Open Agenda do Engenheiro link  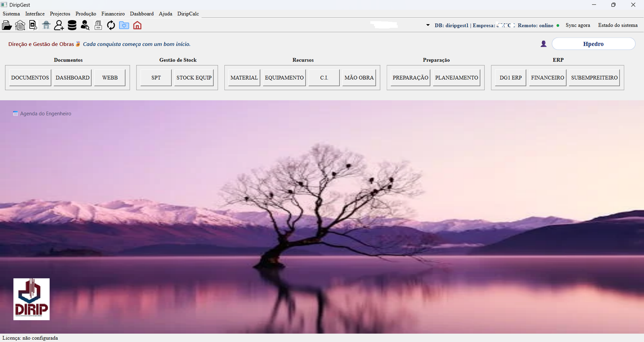pos(45,113)
